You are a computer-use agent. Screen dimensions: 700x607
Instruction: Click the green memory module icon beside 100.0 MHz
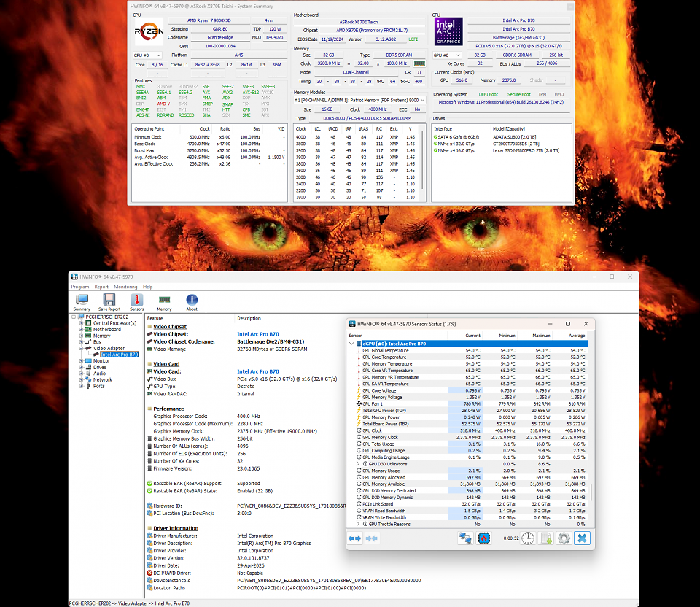(420, 63)
